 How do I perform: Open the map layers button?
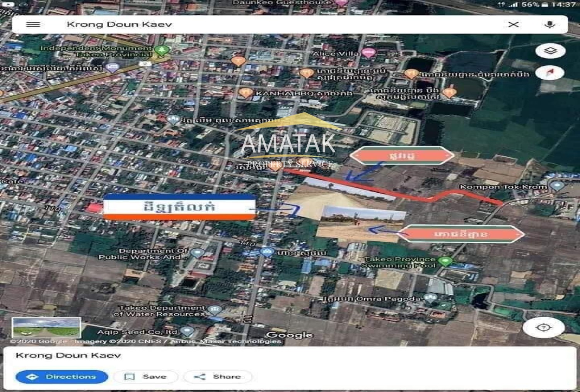coord(550,51)
